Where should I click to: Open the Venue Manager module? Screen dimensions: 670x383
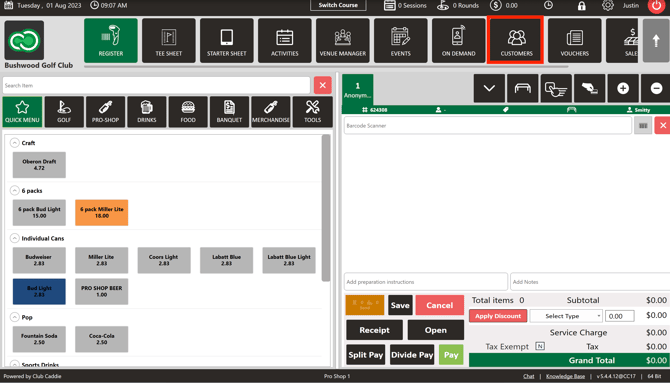pyautogui.click(x=343, y=41)
